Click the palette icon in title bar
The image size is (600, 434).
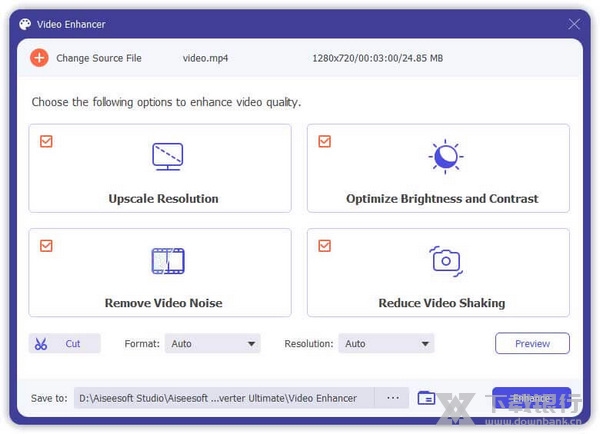pyautogui.click(x=25, y=24)
